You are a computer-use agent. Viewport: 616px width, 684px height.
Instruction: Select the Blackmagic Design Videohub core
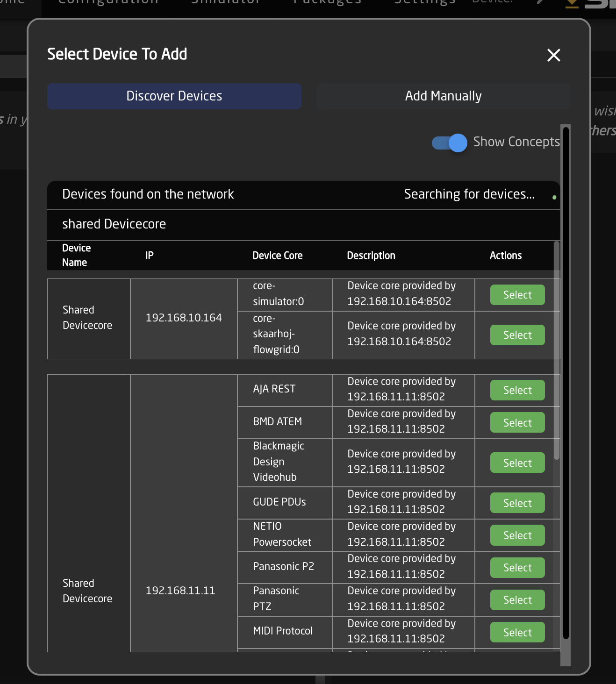tap(517, 463)
